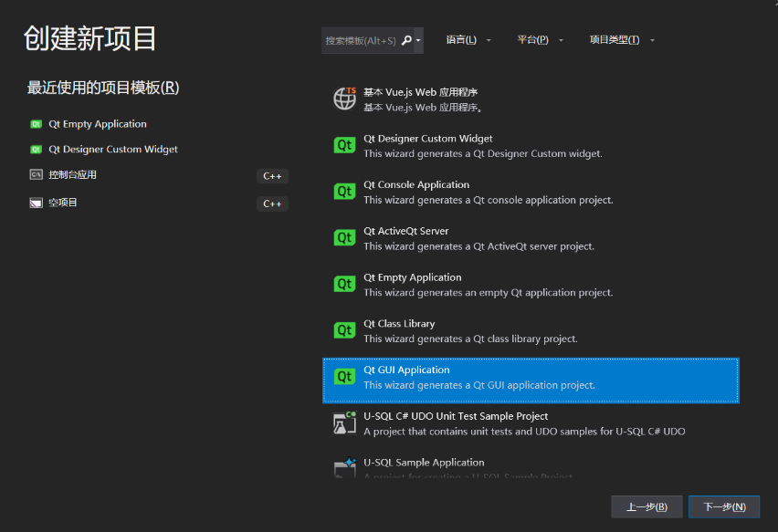Open the 平台(P) platform filter dropdown
778x532 pixels.
pyautogui.click(x=540, y=40)
